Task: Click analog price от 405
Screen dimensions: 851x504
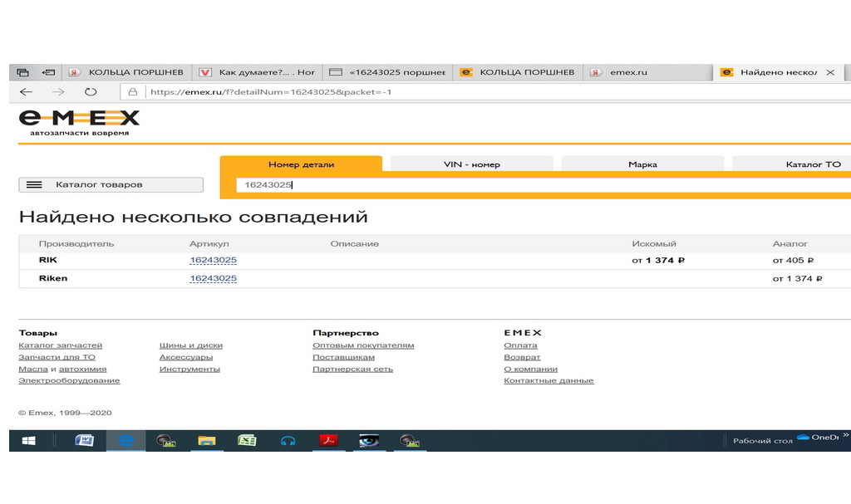Action: pyautogui.click(x=793, y=261)
